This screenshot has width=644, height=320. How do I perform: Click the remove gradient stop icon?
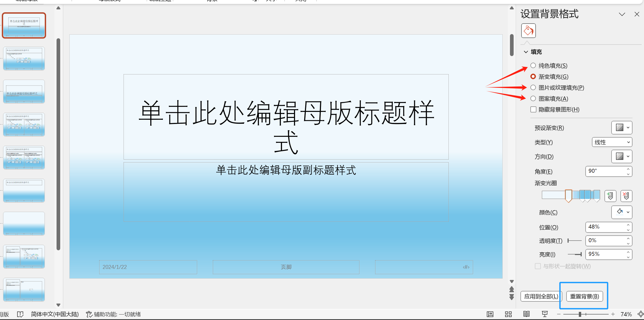(x=626, y=196)
